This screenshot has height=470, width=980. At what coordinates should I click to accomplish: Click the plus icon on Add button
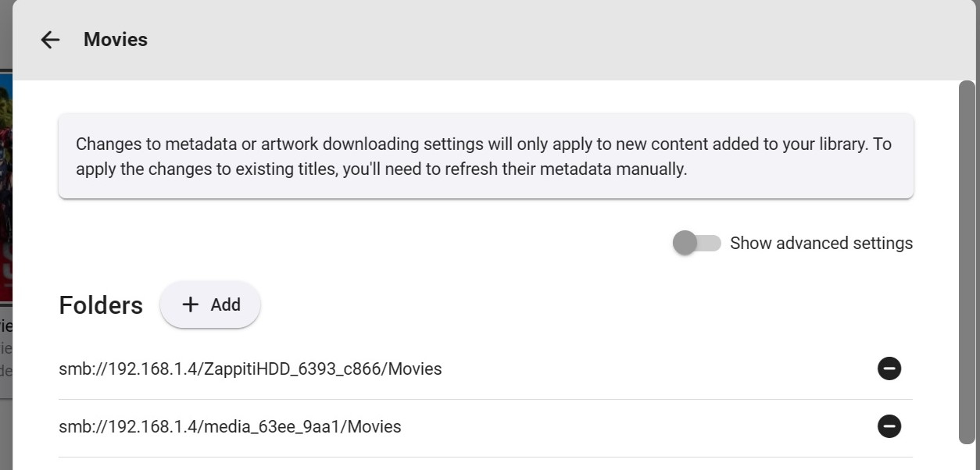tap(190, 304)
